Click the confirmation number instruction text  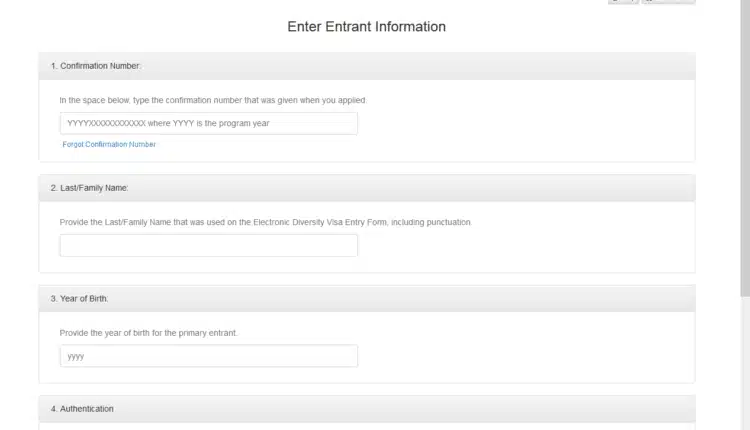(213, 100)
